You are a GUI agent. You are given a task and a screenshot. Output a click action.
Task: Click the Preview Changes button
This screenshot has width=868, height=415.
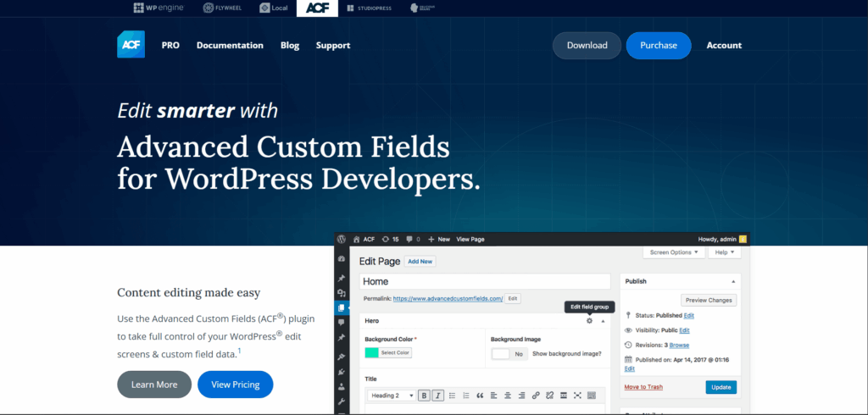pyautogui.click(x=709, y=301)
